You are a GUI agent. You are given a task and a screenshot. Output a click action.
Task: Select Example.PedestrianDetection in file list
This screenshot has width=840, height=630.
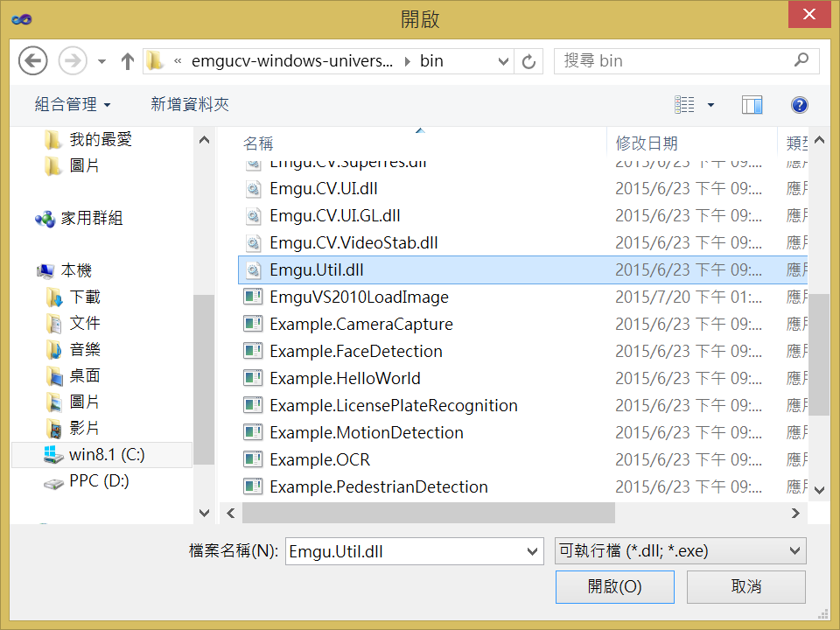click(x=379, y=487)
